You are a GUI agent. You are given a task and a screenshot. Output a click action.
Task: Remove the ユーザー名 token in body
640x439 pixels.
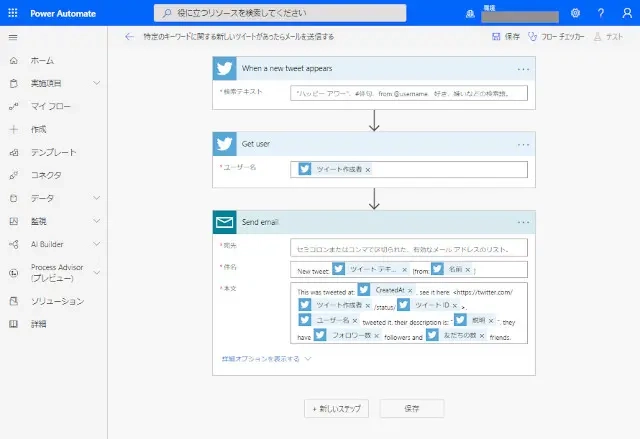(x=355, y=321)
